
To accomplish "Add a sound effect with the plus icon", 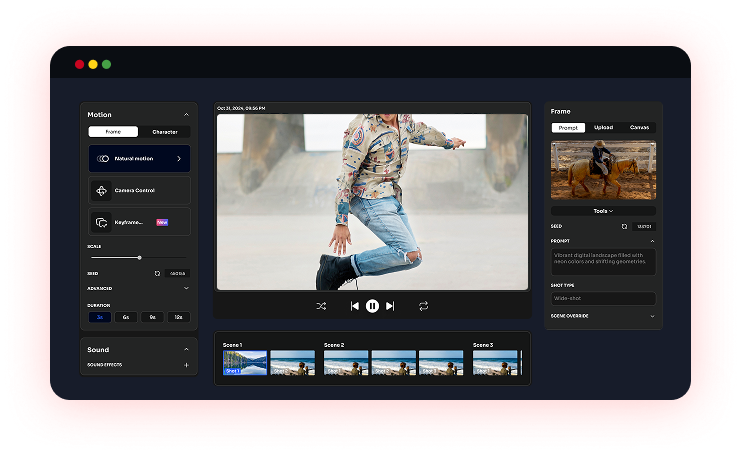I will tap(186, 365).
